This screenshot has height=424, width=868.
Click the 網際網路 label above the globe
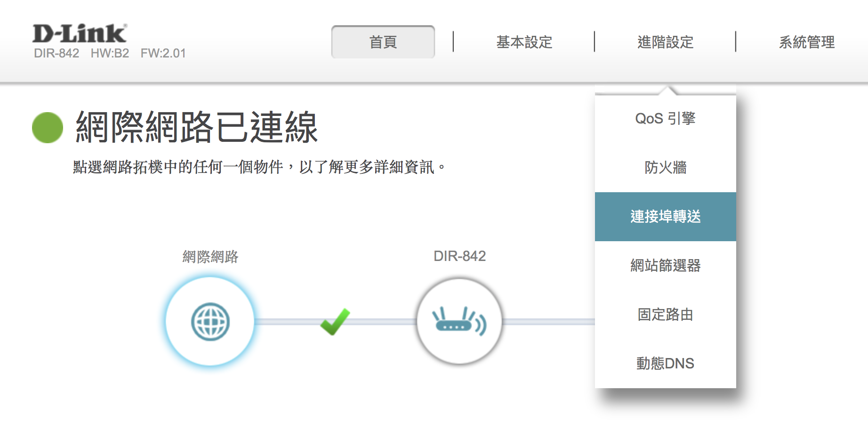[x=210, y=257]
